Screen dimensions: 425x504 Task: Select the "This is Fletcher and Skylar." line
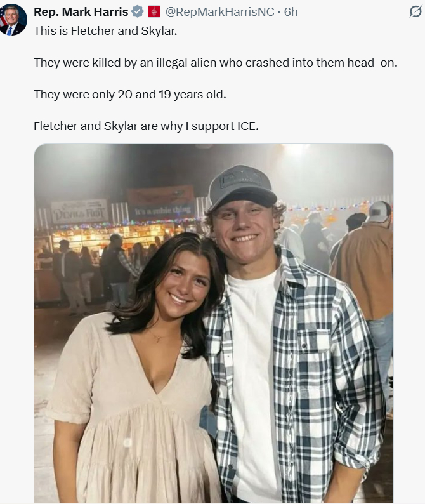105,30
